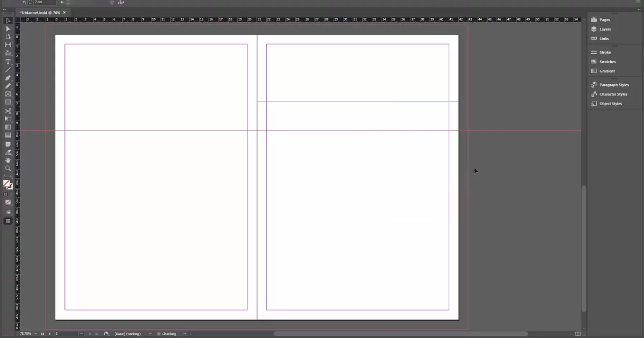Click the vertical scrollbar thumb
644x338 pixels.
(x=584, y=248)
